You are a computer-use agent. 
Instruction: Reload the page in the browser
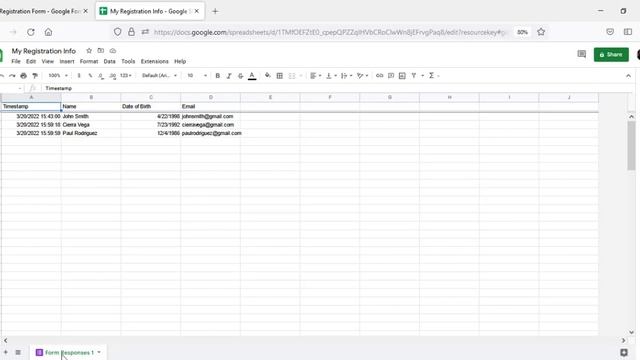coord(31,32)
